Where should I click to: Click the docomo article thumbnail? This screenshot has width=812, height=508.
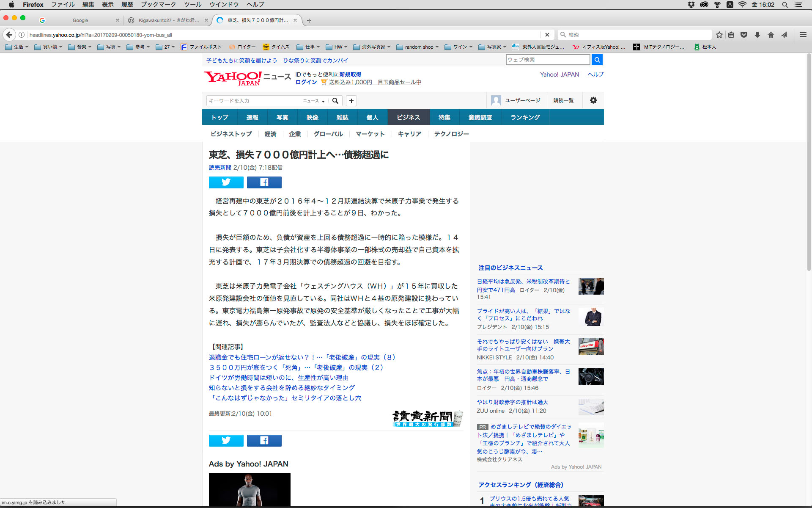591,347
